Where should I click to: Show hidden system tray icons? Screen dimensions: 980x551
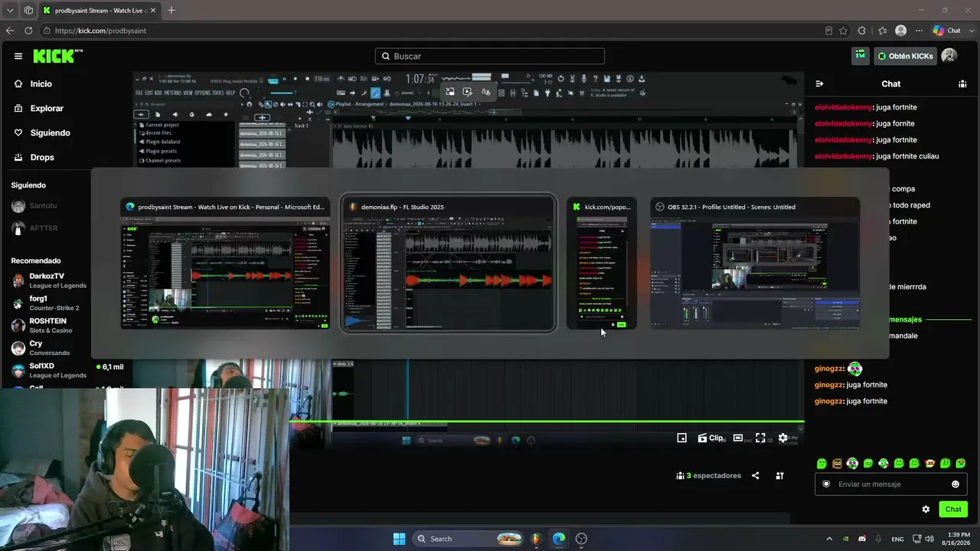click(x=828, y=539)
